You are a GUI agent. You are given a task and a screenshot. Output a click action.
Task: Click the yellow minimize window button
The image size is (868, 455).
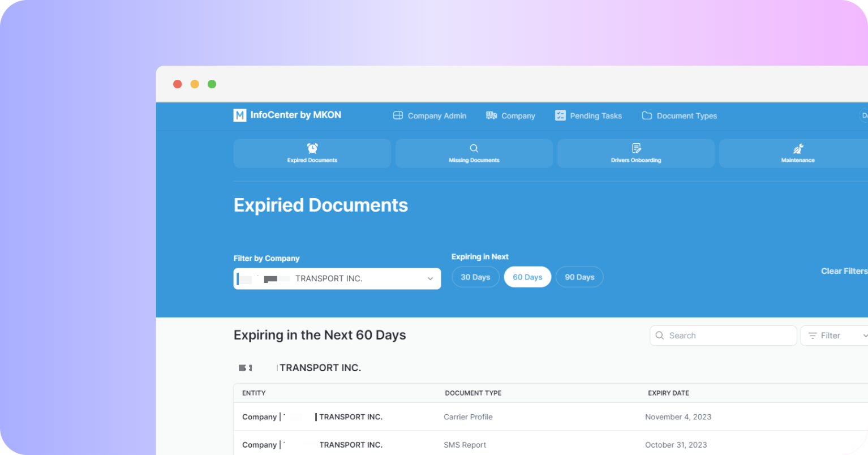click(195, 84)
